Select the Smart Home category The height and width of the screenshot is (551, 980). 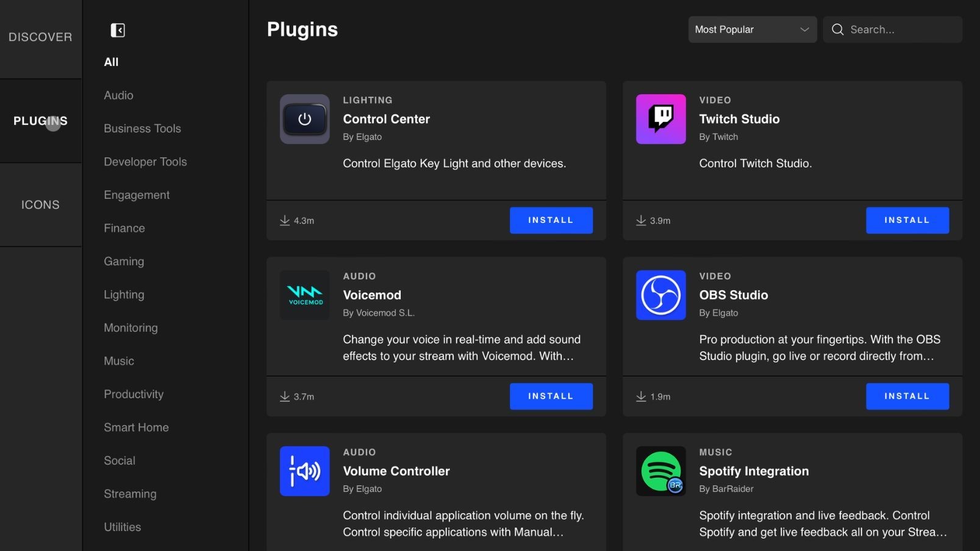point(136,427)
